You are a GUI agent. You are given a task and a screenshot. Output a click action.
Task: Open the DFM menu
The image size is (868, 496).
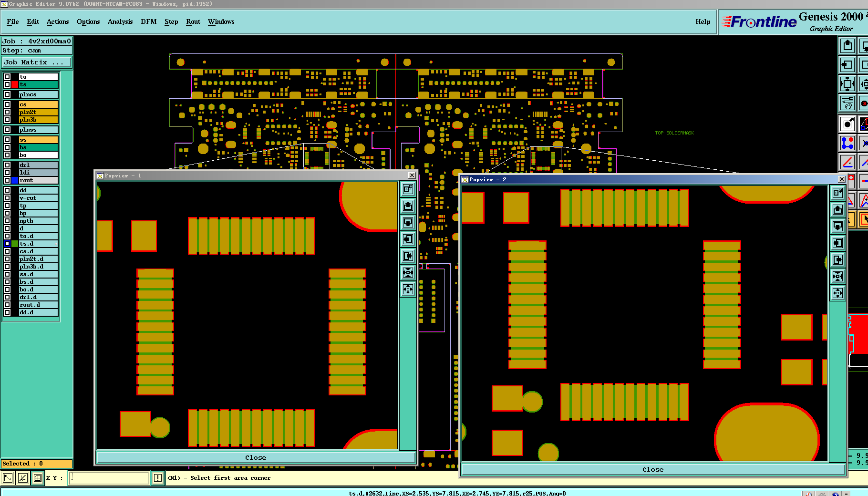point(149,21)
